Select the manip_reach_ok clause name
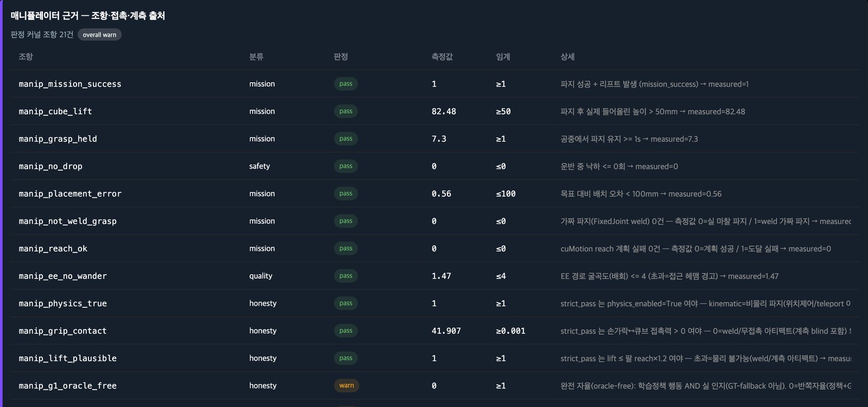 (53, 249)
